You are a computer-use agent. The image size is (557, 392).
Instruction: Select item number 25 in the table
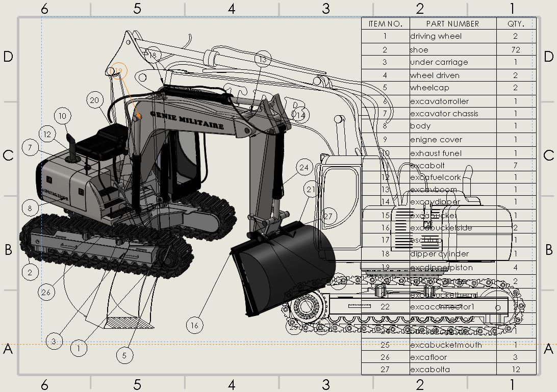click(x=386, y=345)
